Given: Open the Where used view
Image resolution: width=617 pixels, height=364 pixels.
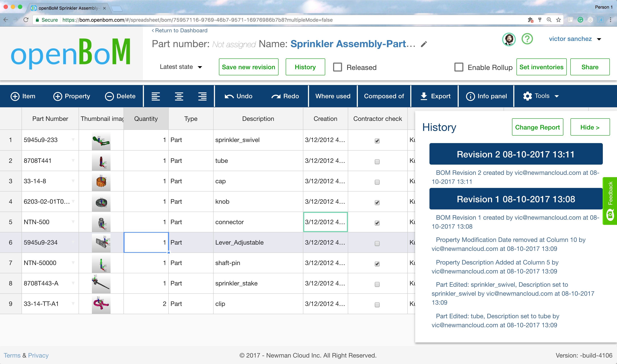Looking at the screenshot, I should click(x=333, y=96).
